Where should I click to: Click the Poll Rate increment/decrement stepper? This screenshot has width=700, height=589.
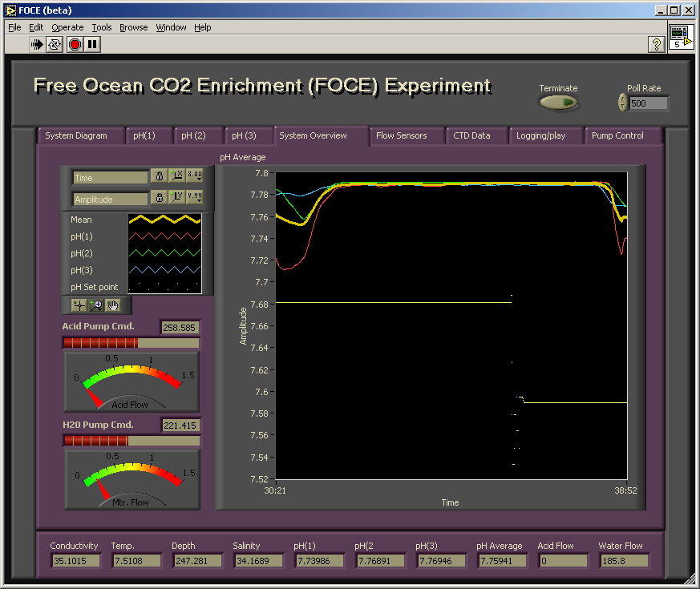click(623, 103)
